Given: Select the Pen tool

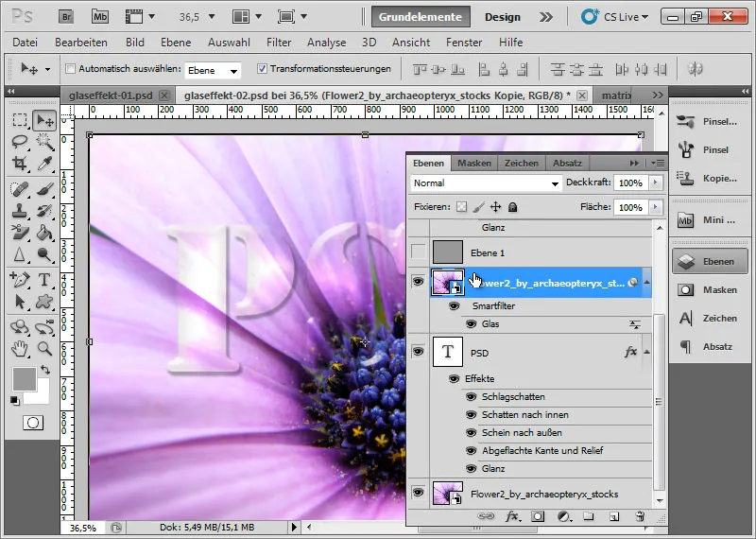Looking at the screenshot, I should point(19,279).
